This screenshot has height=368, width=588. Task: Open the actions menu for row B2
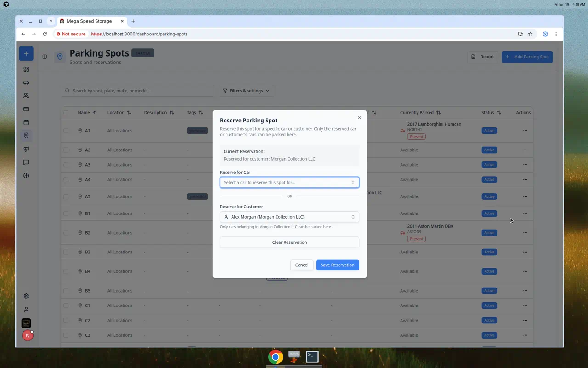click(x=525, y=233)
